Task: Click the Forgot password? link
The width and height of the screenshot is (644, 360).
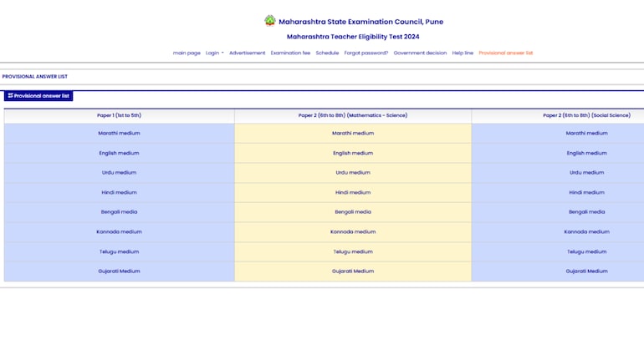Action: 366,53
